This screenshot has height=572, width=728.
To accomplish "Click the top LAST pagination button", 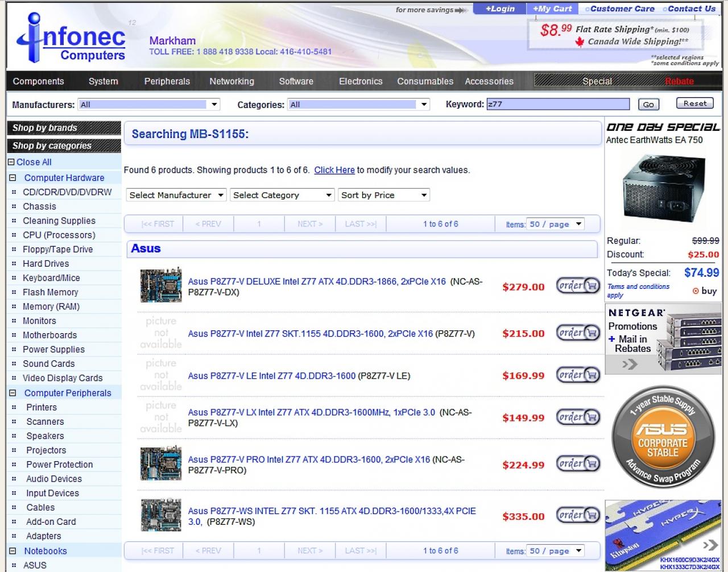I will [x=361, y=224].
